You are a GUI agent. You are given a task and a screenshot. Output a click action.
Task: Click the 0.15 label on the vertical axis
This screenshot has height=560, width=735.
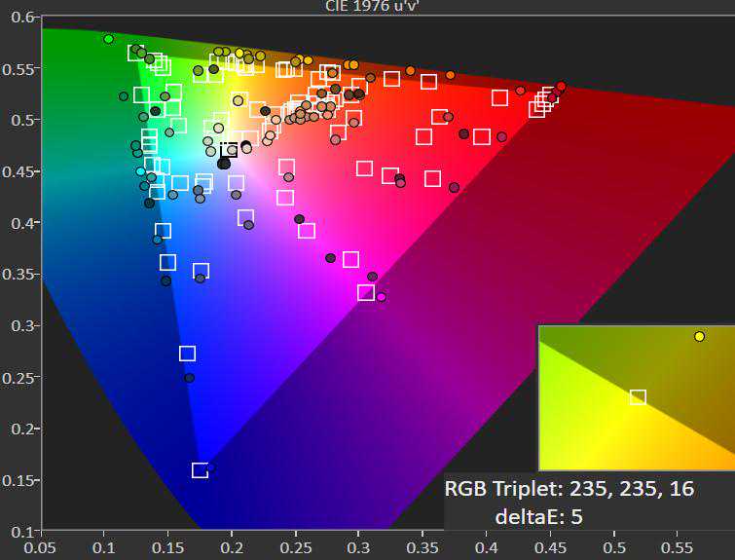[21, 480]
